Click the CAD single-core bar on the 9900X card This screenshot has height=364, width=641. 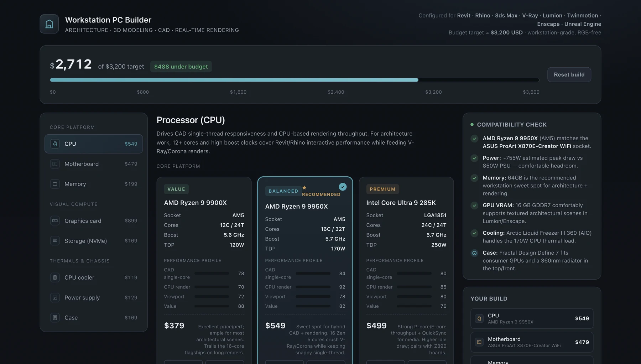[212, 274]
